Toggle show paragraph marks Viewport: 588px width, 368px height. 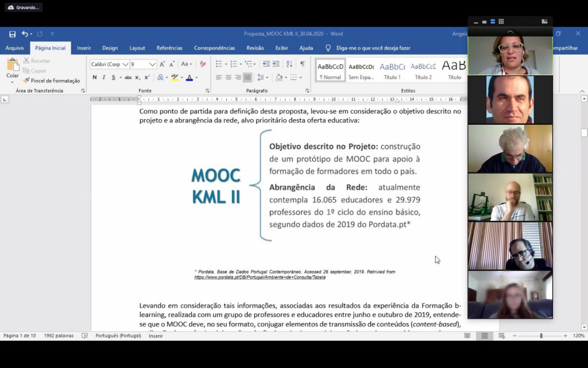point(303,64)
